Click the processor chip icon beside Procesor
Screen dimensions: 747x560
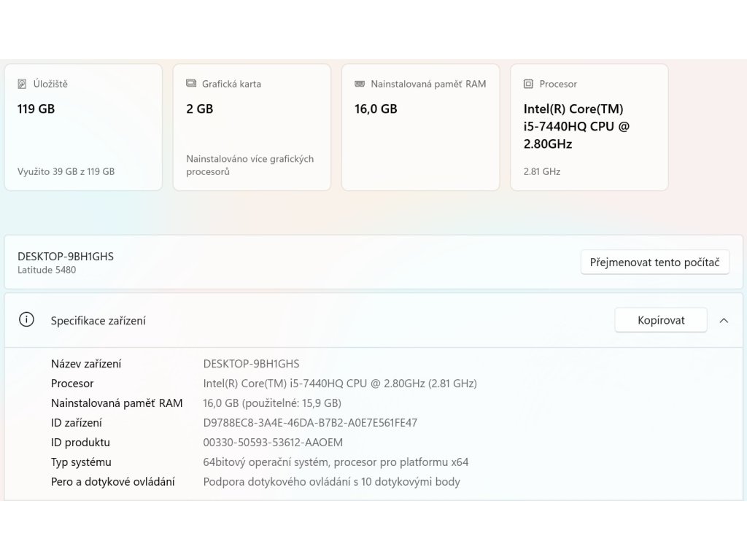pos(528,84)
